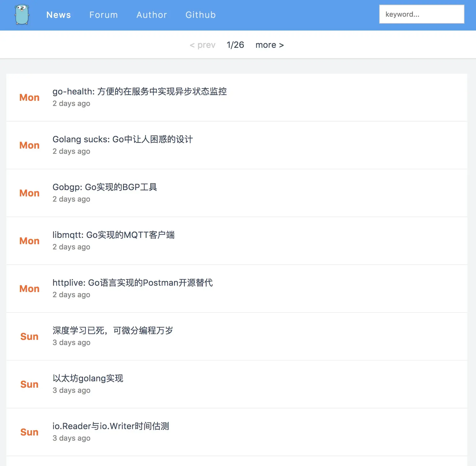Viewport: 476px width, 466px height.
Task: Click '2 days ago' under Golang sucks
Action: [71, 151]
